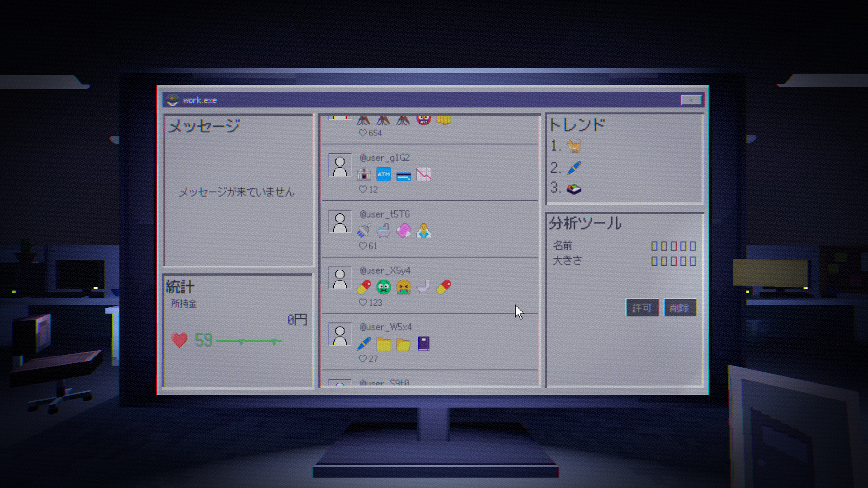Click the green nauseated face emoji

pyautogui.click(x=384, y=287)
